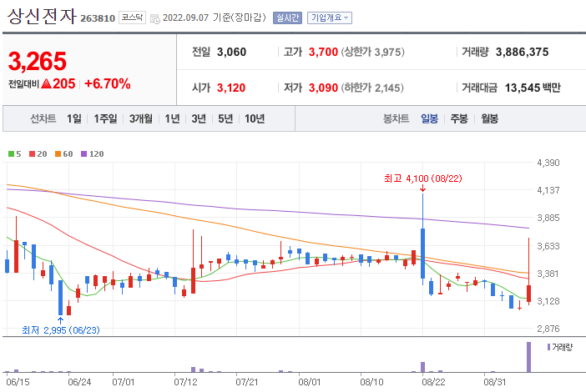Click the 상한가 3,975 text
586x392 pixels.
372,52
